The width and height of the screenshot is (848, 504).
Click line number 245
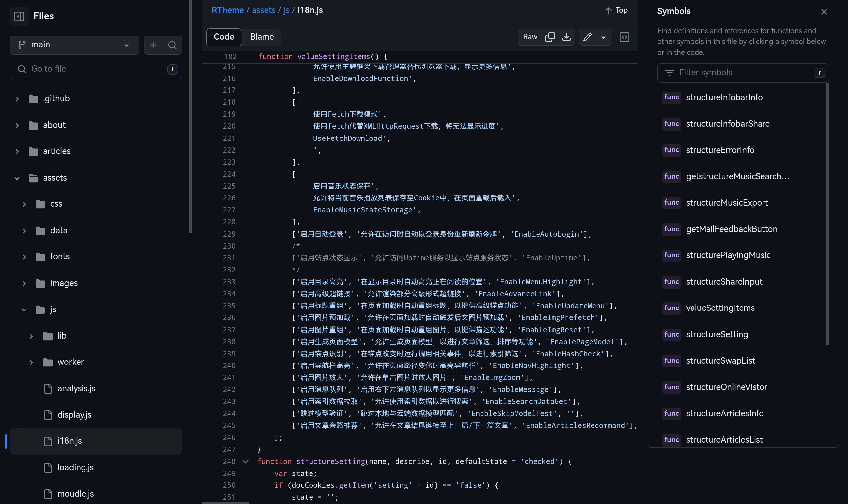pyautogui.click(x=229, y=425)
